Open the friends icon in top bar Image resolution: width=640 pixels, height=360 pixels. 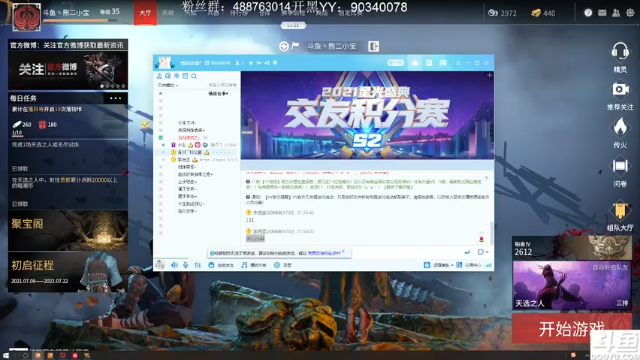pyautogui.click(x=616, y=13)
